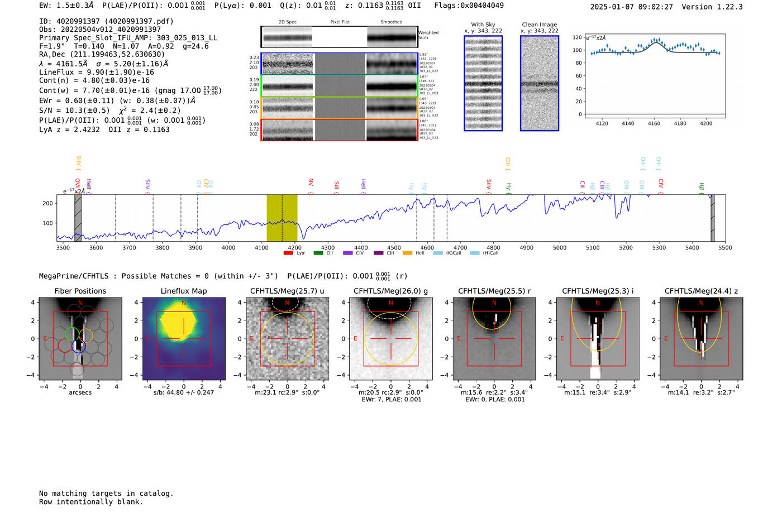Click the blue fiber circle in Fiber Positions

tap(79, 347)
